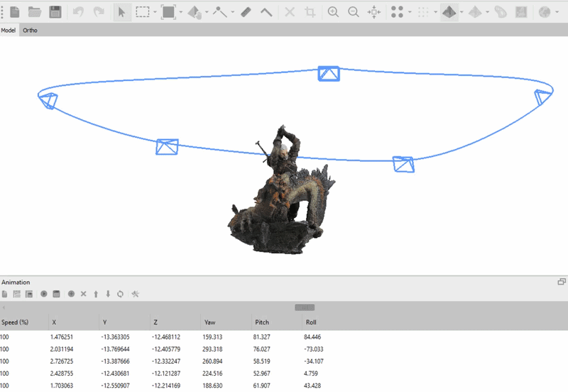Screen dimensions: 568x392
Task: Move the keyframe up
Action: click(x=96, y=294)
